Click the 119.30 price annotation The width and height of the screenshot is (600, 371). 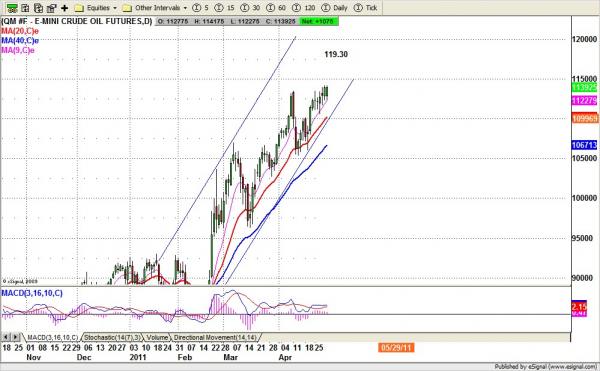coord(336,54)
